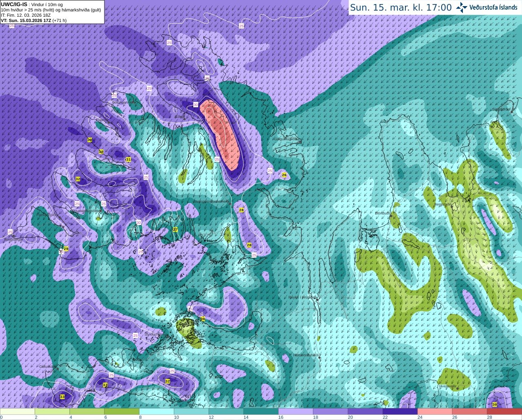Click the Bjargtangar station label

click(13, 240)
